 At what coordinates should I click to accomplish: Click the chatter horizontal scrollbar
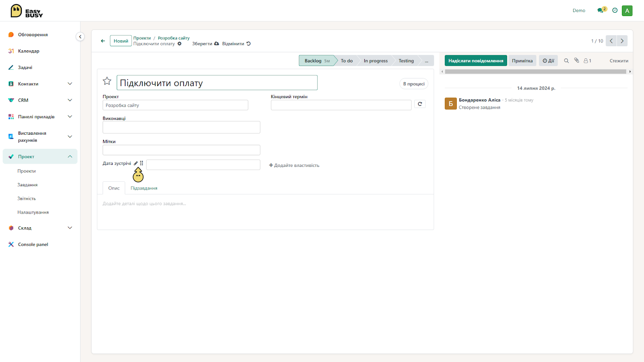[536, 72]
